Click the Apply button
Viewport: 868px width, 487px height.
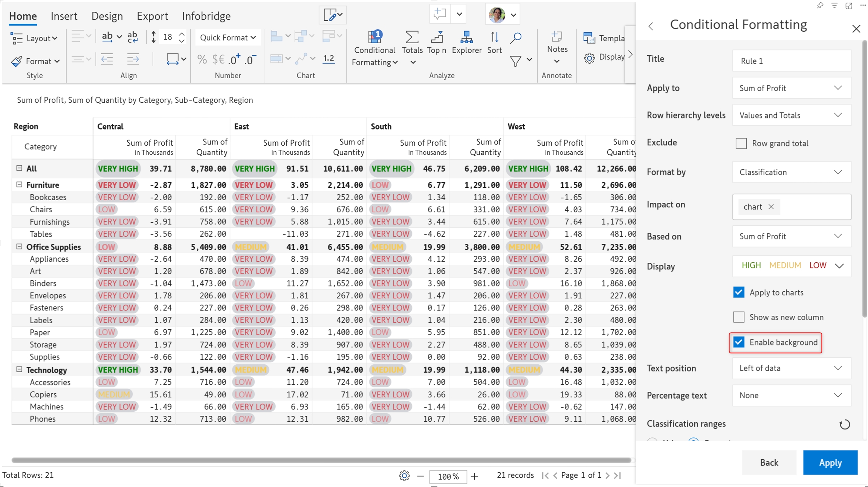coord(830,463)
